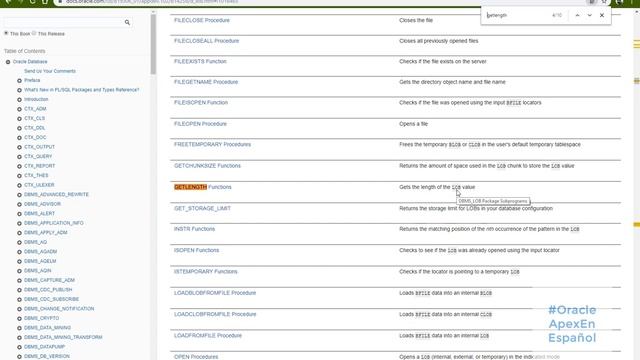Open the DBMS_AQIN contents entry
This screenshot has height=360, width=640.
[x=38, y=271]
